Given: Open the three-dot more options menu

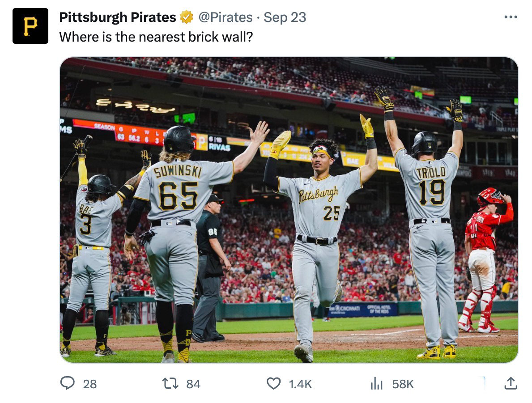Looking at the screenshot, I should 511,17.
